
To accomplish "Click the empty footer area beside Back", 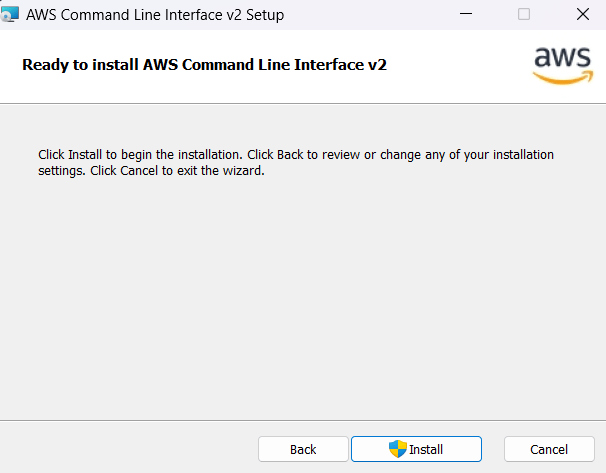I will 130,449.
